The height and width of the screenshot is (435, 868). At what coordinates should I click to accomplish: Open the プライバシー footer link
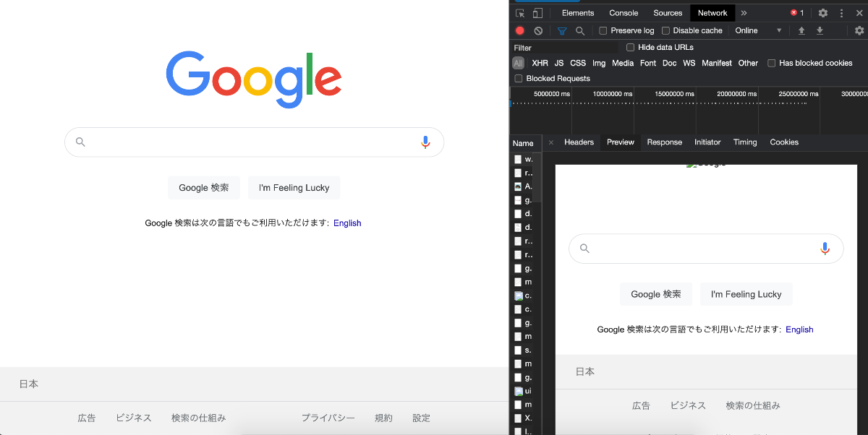[x=328, y=418]
